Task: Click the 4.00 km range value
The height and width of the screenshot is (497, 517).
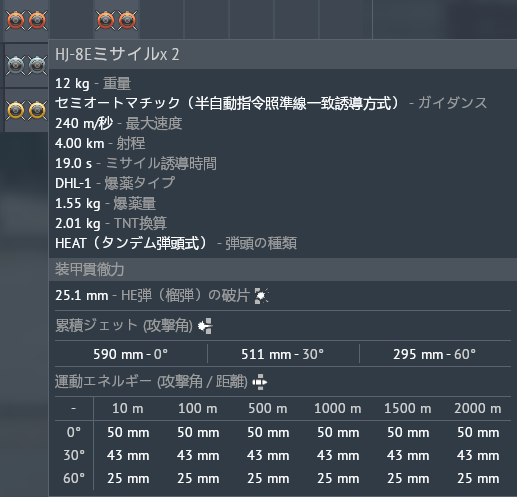Action: [x=80, y=144]
